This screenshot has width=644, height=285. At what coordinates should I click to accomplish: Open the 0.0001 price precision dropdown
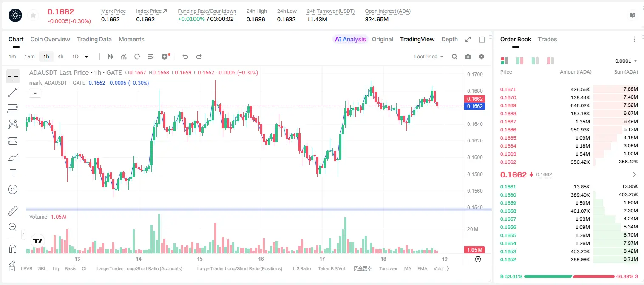(626, 61)
